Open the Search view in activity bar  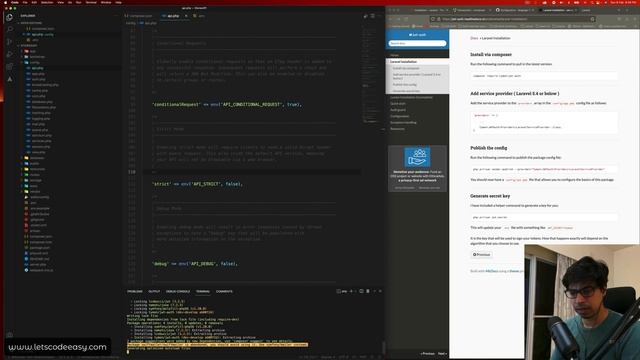pyautogui.click(x=9, y=29)
